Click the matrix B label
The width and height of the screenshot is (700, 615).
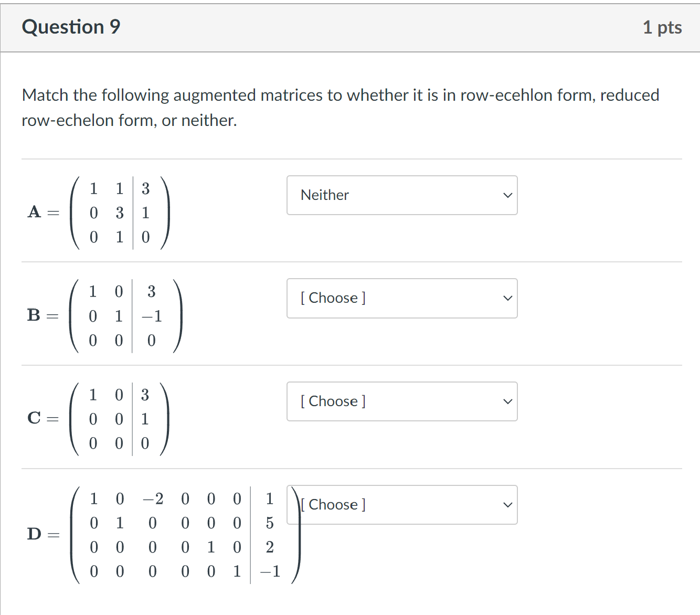[x=35, y=315]
